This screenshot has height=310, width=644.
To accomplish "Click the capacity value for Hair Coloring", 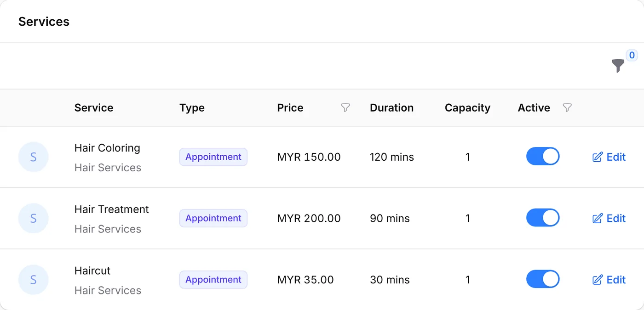I will pyautogui.click(x=468, y=157).
